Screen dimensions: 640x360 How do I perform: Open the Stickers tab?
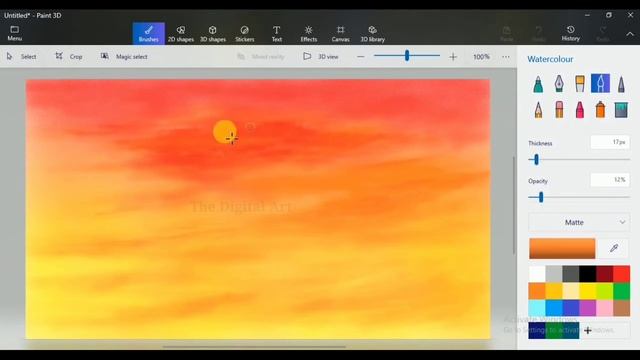click(244, 33)
